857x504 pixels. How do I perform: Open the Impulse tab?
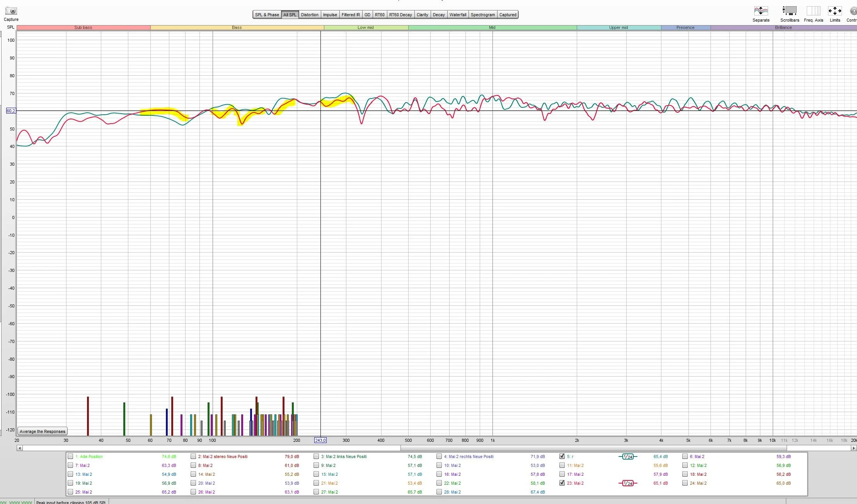[330, 15]
